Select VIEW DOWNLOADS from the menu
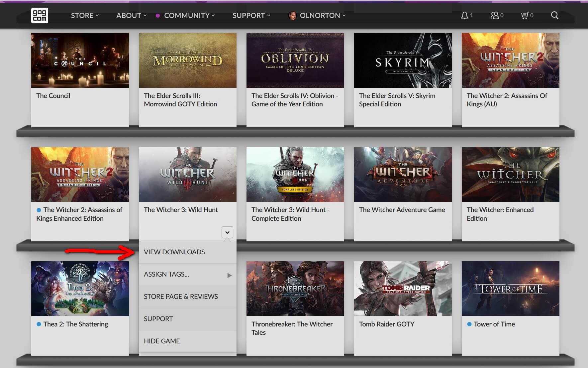Image resolution: width=588 pixels, height=368 pixels. (188, 252)
